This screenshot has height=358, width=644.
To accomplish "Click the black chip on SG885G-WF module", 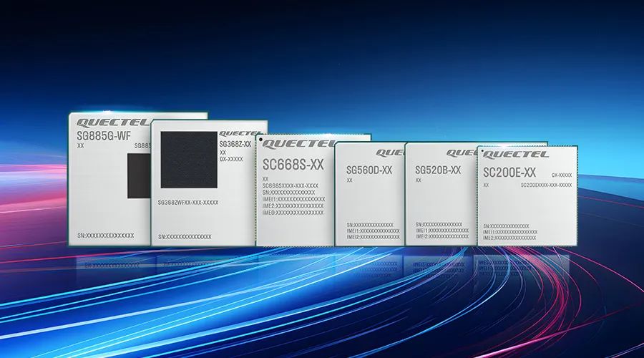I will [x=139, y=176].
